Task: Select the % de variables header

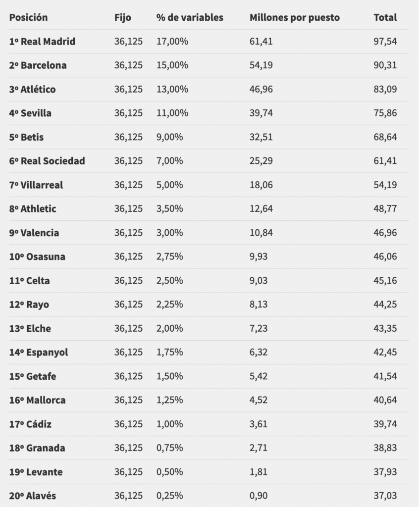Action: (190, 17)
